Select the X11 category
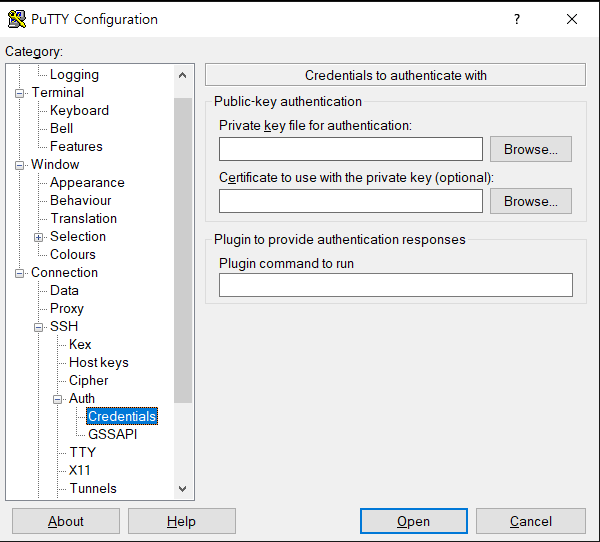The width and height of the screenshot is (600, 542). [x=79, y=470]
